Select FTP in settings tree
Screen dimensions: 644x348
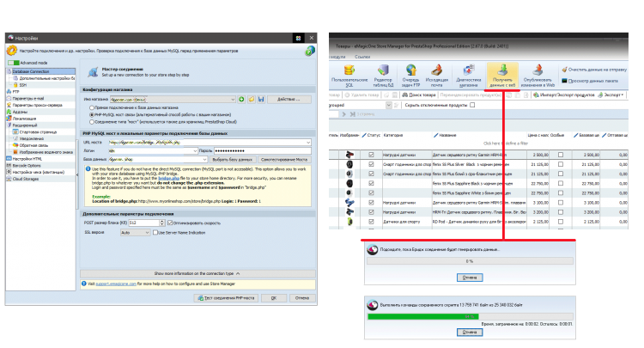(x=15, y=92)
